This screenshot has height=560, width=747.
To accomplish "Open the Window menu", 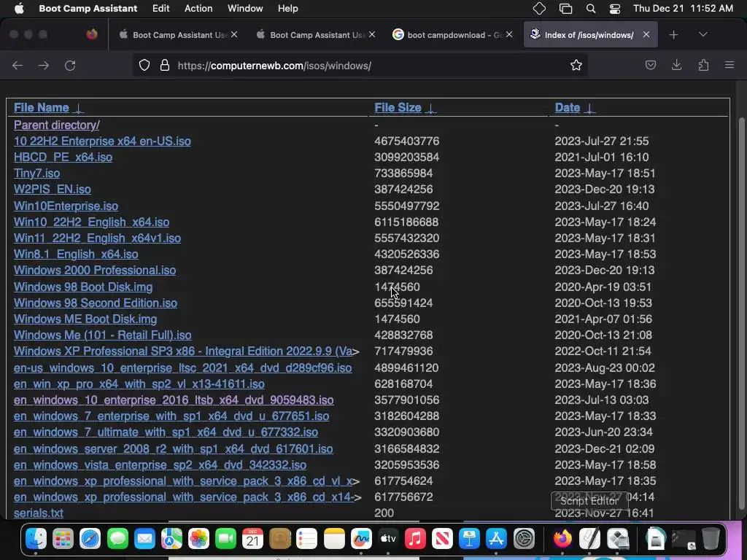I will pos(245,9).
